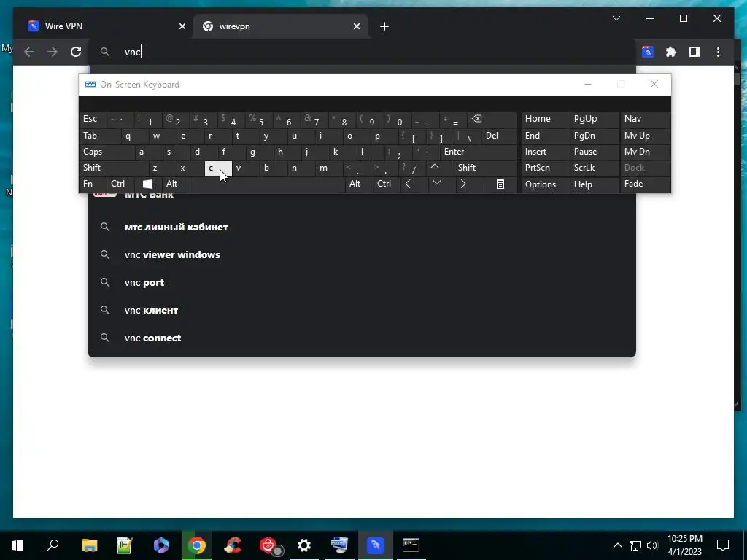
Task: Click the PgDn key on On-Screen Keyboard
Action: pyautogui.click(x=594, y=136)
